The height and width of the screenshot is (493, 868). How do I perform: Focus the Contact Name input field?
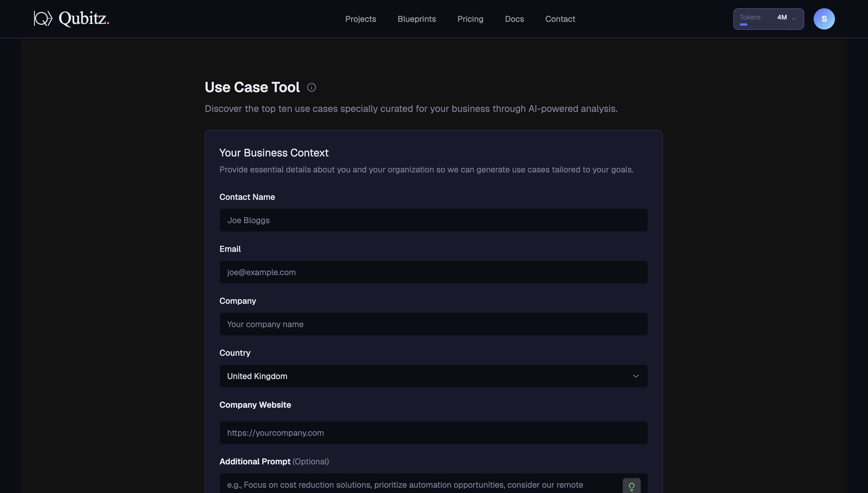tap(433, 220)
